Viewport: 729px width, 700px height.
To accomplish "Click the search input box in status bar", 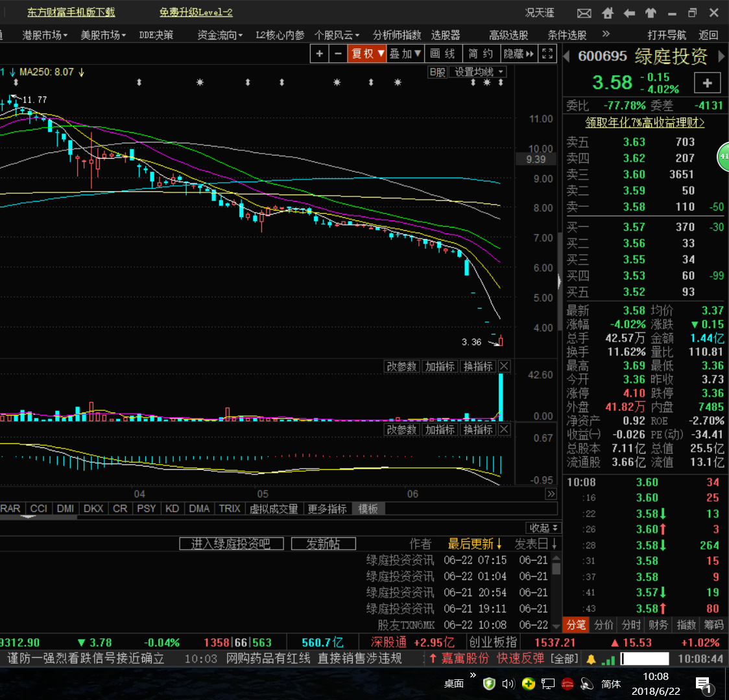I will tap(645, 659).
